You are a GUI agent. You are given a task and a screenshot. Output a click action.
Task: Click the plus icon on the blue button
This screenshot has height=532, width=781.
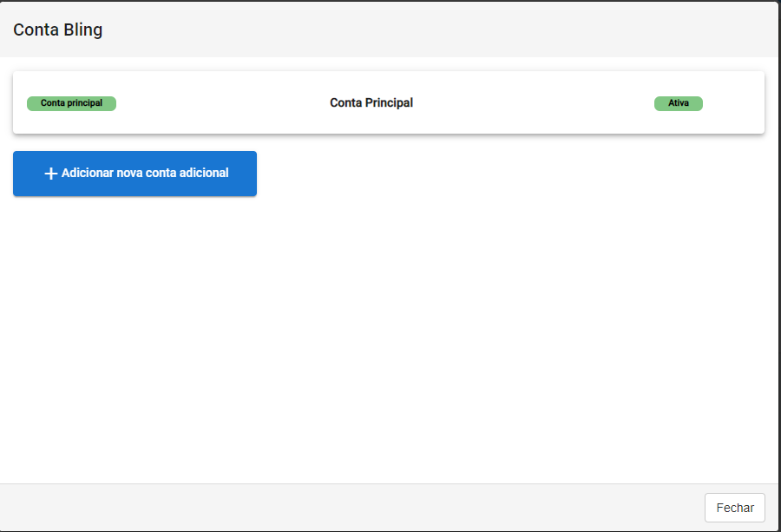point(51,174)
